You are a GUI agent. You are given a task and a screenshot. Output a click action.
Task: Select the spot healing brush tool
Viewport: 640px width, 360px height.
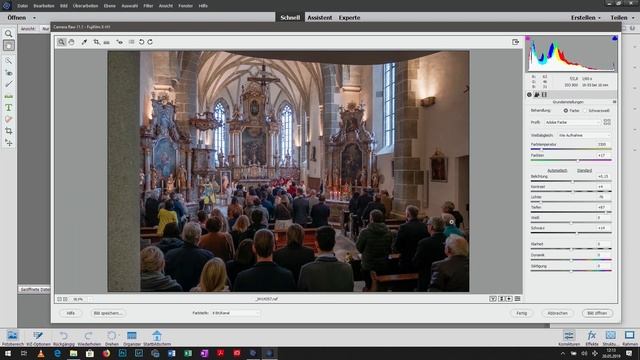pyautogui.click(x=9, y=119)
